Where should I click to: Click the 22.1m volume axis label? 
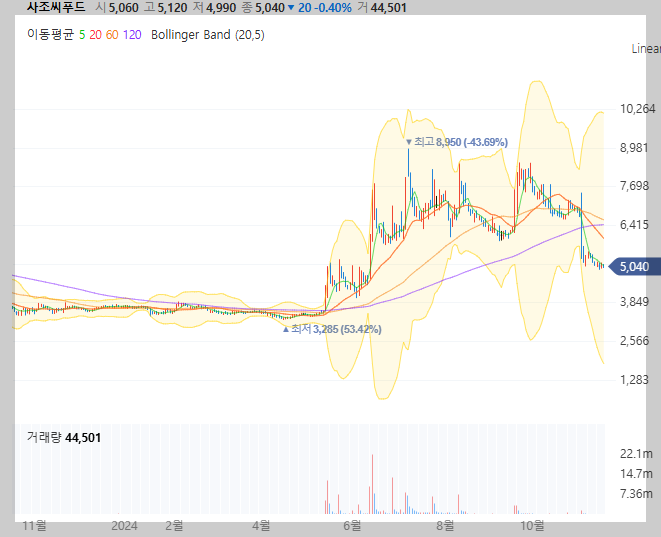(636, 454)
